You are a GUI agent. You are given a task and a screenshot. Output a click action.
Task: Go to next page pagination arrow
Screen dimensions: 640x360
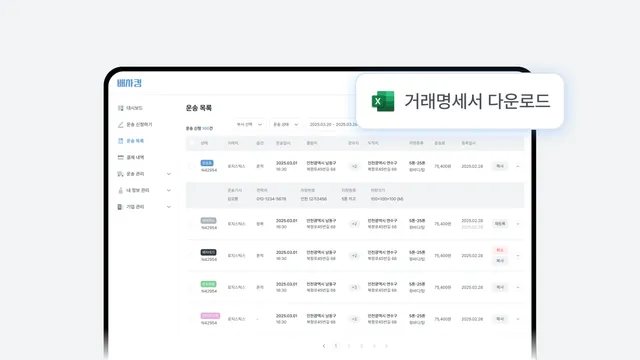coord(386,346)
